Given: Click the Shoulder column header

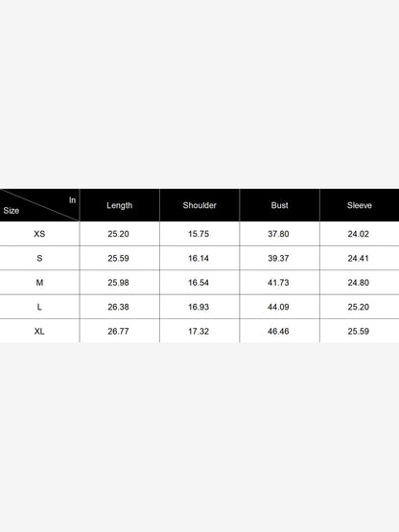Looking at the screenshot, I should coord(199,205).
